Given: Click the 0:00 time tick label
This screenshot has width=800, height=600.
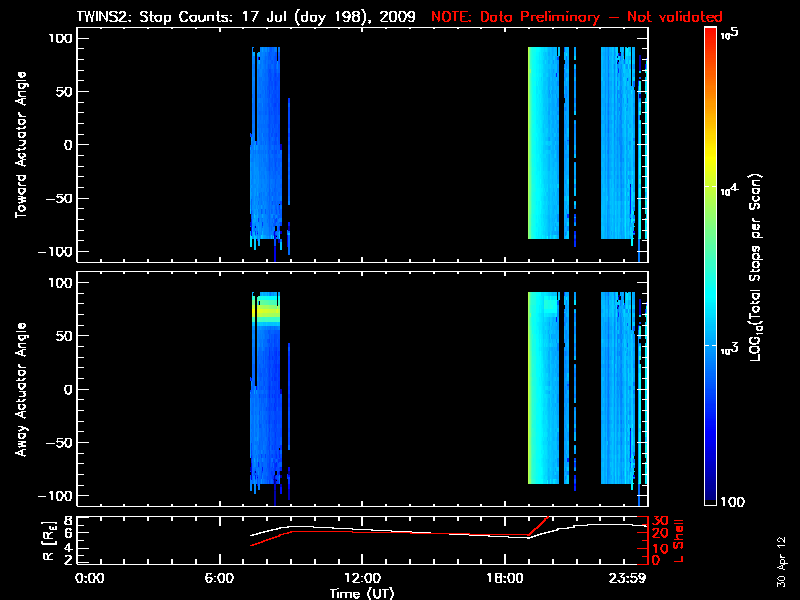Looking at the screenshot, I should click(90, 578).
